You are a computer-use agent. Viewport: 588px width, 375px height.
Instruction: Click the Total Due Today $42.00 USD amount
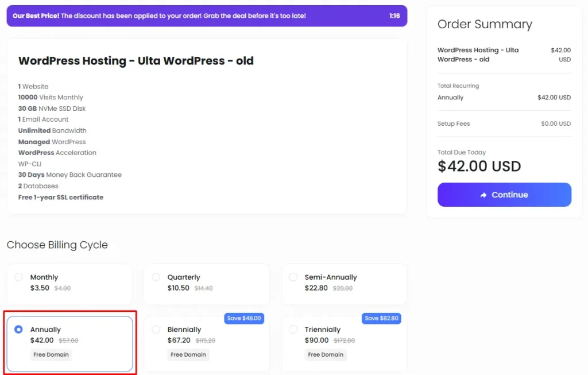pos(479,167)
